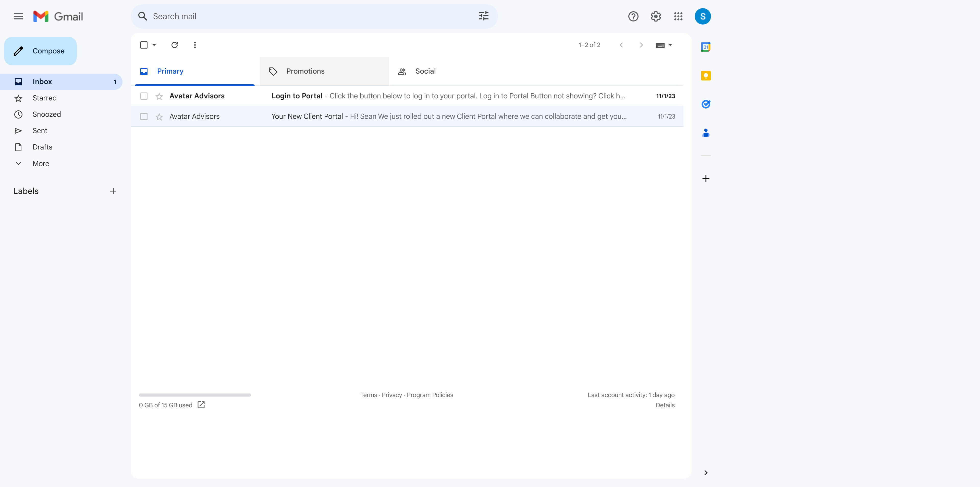
Task: Click into the Search mail field
Action: [x=304, y=16]
